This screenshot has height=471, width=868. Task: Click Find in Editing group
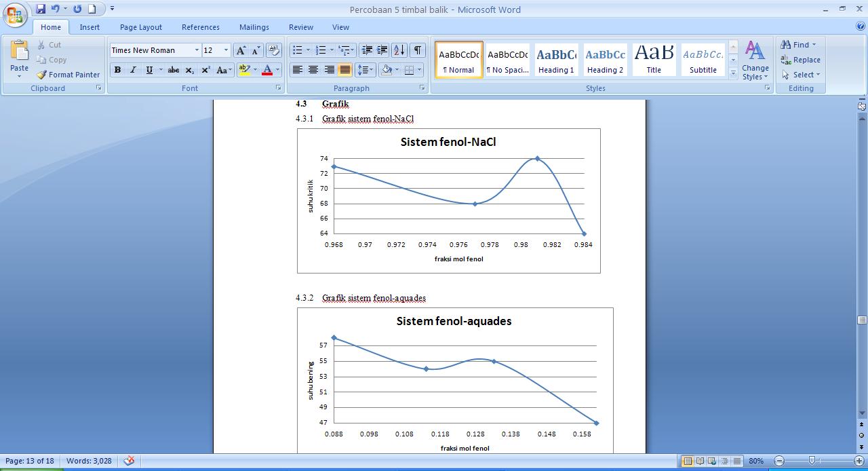pos(797,45)
